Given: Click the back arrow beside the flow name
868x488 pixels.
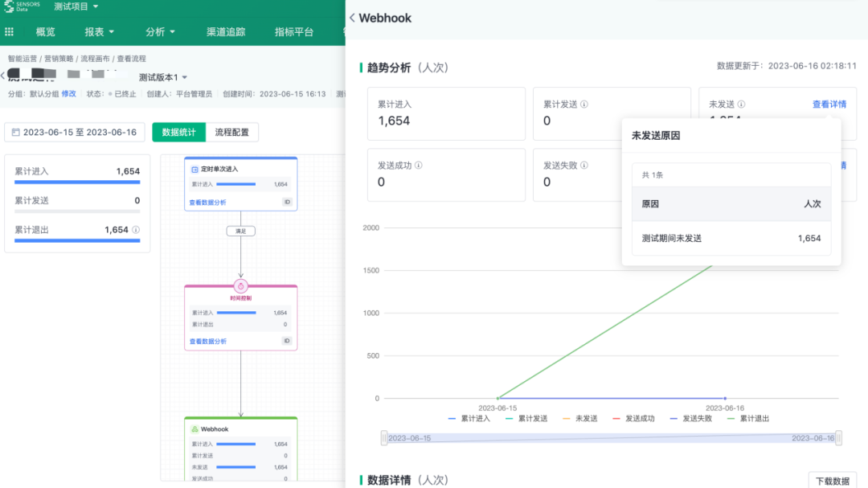Looking at the screenshot, I should pos(2,75).
